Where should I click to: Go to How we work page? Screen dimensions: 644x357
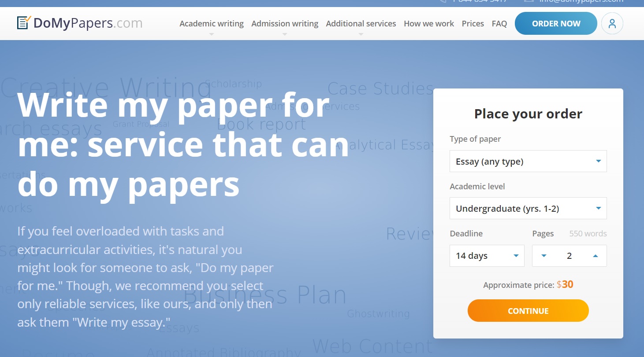click(429, 23)
